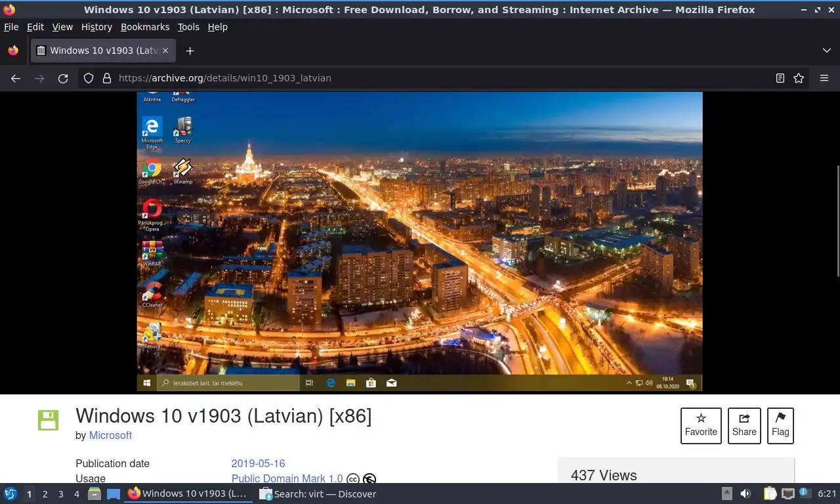This screenshot has height=504, width=840.
Task: Click the forward navigation arrow
Action: (x=39, y=78)
